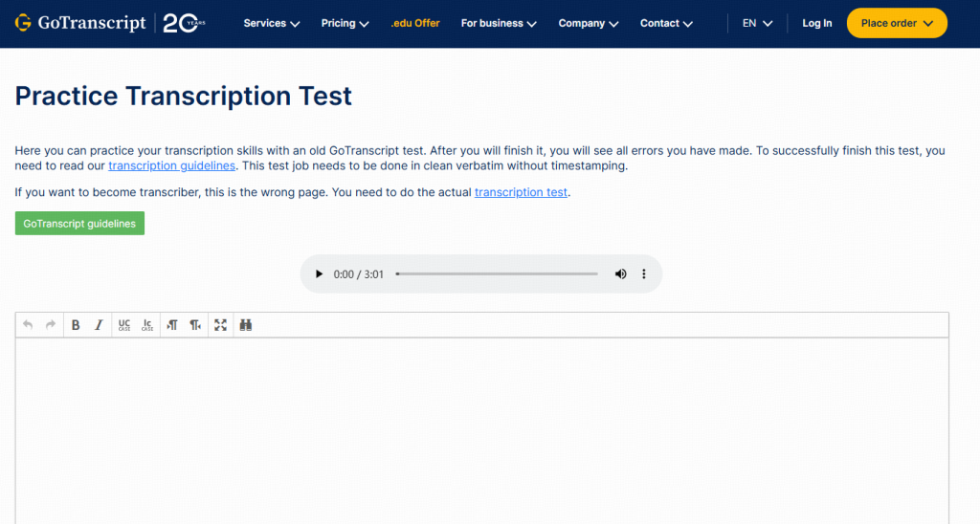This screenshot has height=524, width=980.
Task: Open audio player more options menu
Action: (644, 274)
